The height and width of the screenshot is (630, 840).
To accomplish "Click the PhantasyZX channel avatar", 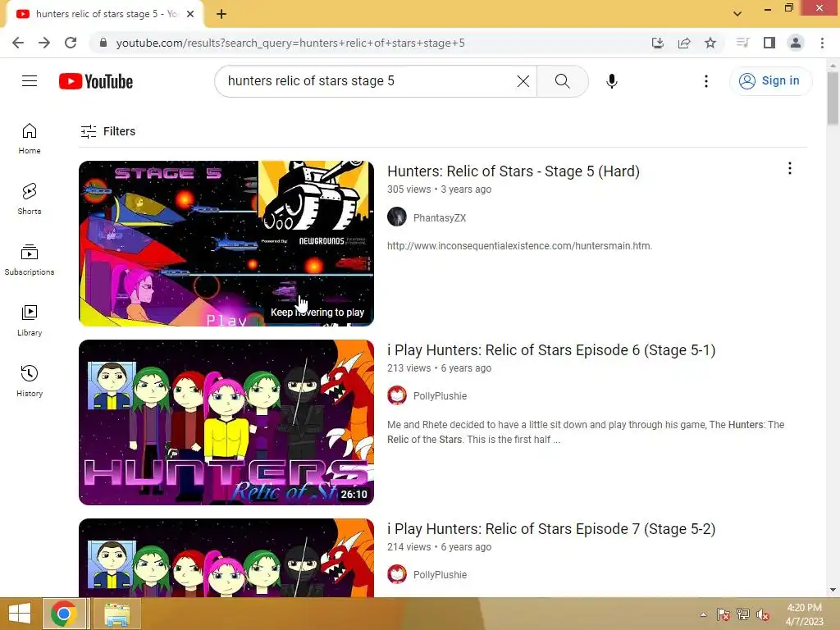I will point(397,217).
